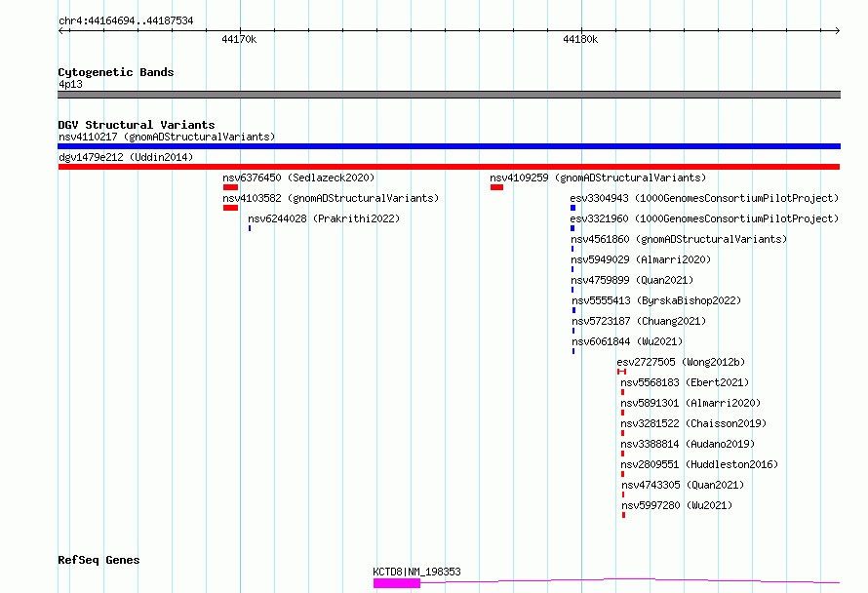
Task: Select the red bar under nsv4109259
Action: click(497, 187)
